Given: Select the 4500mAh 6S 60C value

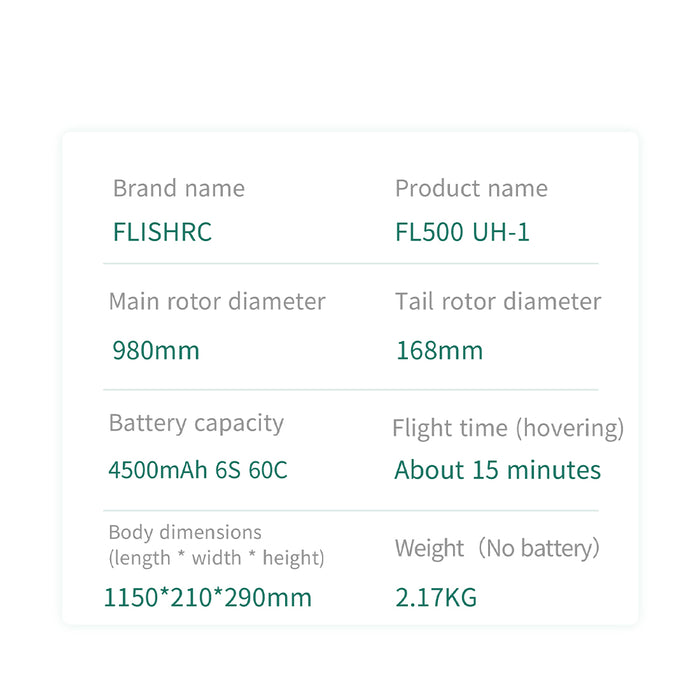Looking at the screenshot, I should [x=198, y=470].
